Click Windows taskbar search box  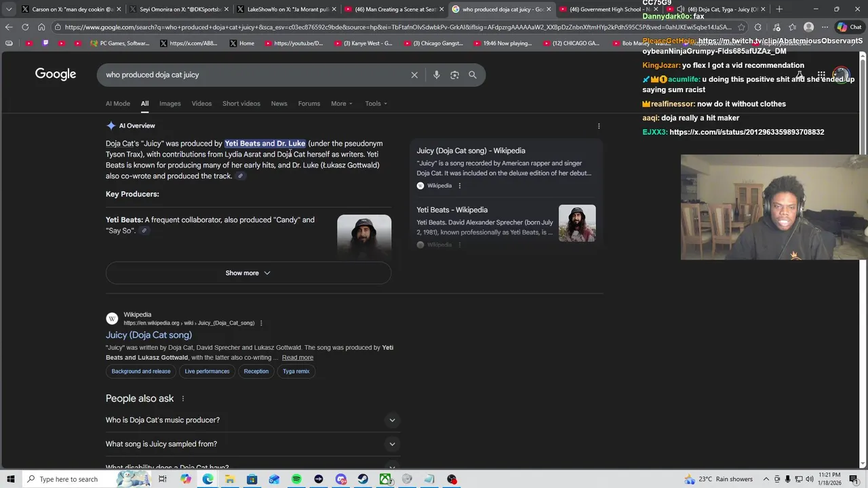pyautogui.click(x=68, y=479)
